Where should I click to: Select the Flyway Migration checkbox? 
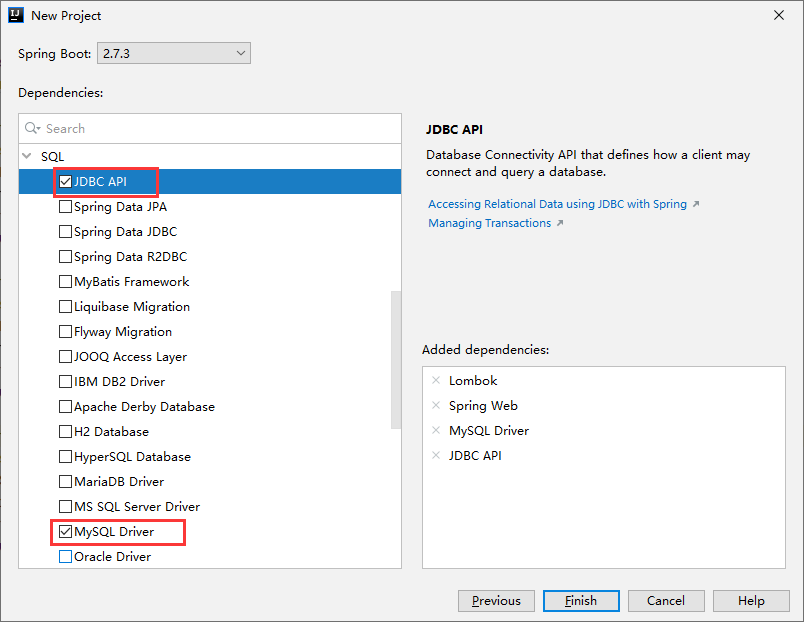click(65, 332)
